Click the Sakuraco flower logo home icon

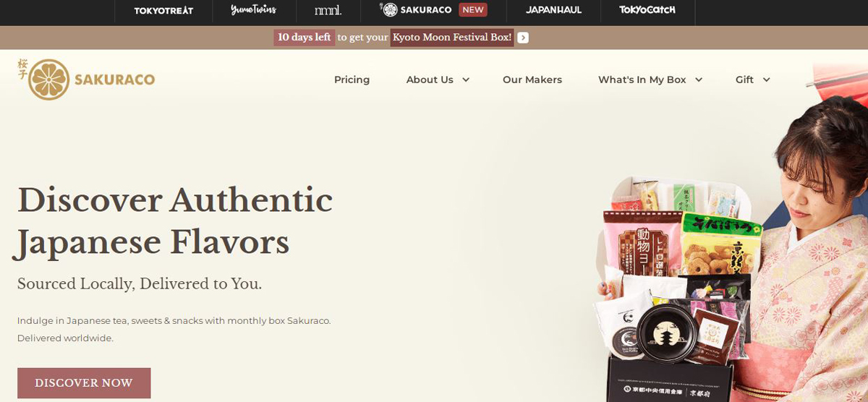click(48, 80)
